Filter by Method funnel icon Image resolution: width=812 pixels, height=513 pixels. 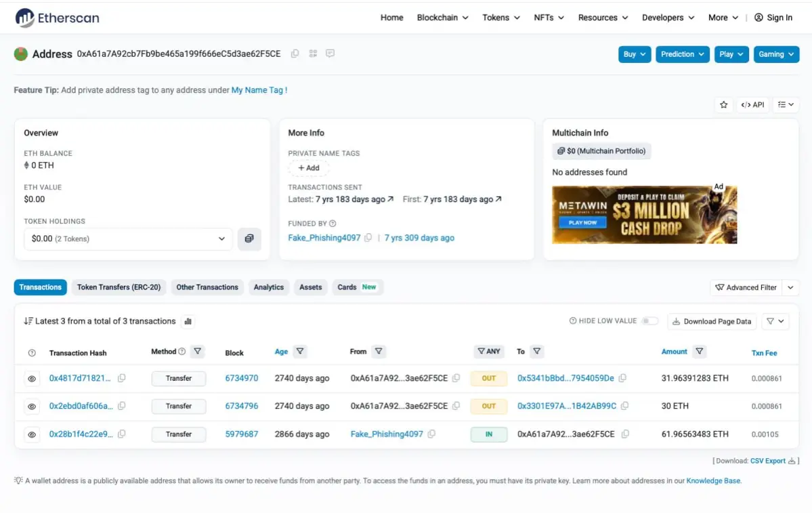(197, 351)
